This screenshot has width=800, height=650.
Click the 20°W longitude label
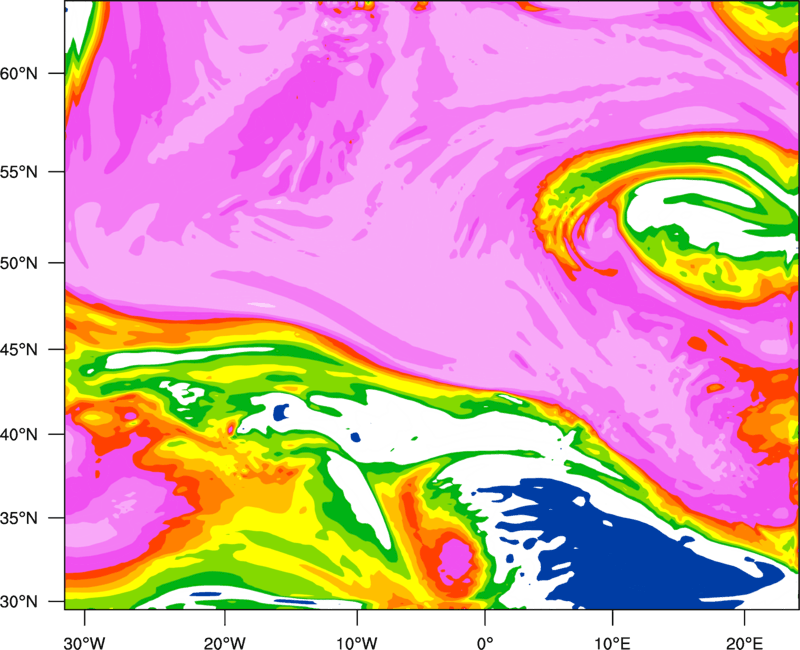(224, 643)
